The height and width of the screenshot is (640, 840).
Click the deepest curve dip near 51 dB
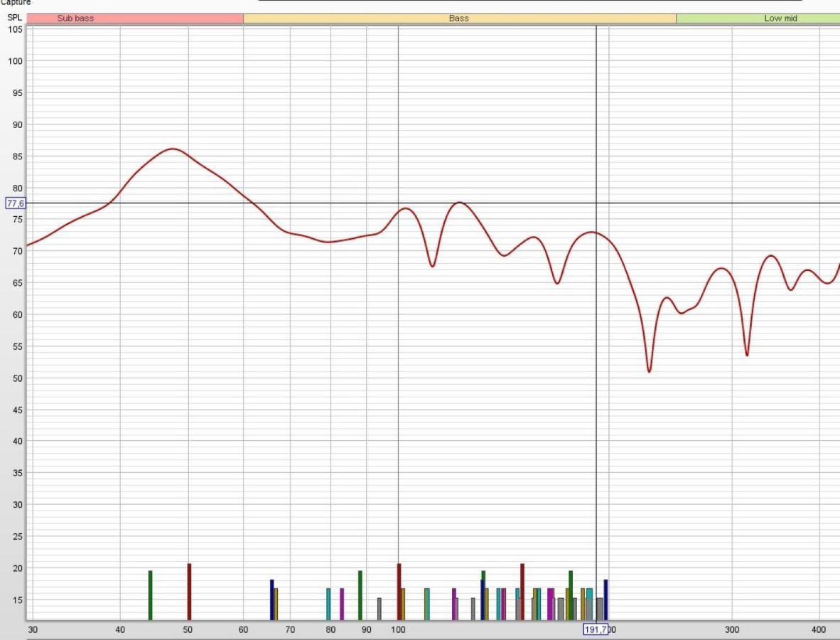(650, 370)
